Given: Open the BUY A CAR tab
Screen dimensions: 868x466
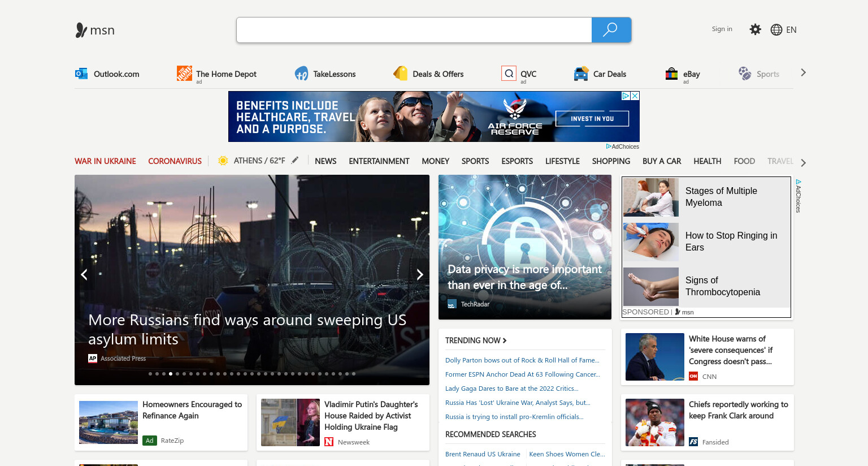Looking at the screenshot, I should [x=662, y=161].
